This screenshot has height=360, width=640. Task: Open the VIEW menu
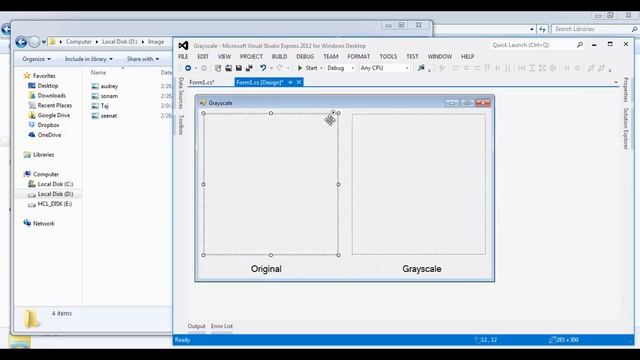click(x=224, y=56)
